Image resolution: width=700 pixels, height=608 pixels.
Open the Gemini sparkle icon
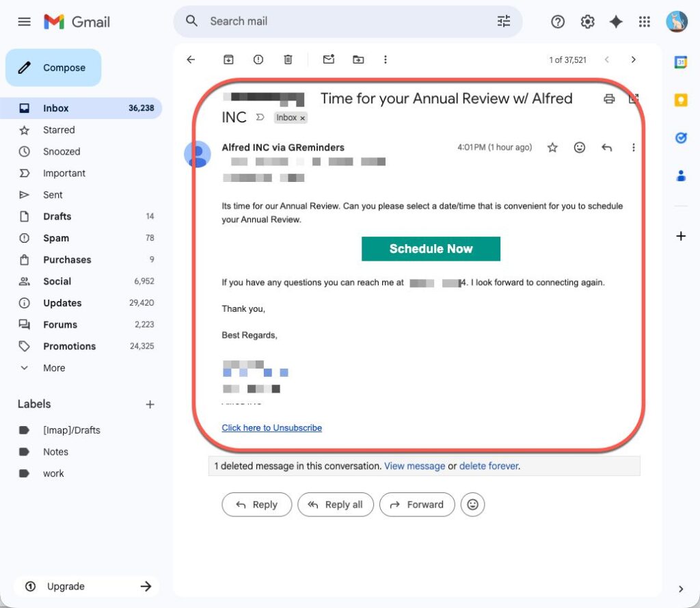coord(616,22)
